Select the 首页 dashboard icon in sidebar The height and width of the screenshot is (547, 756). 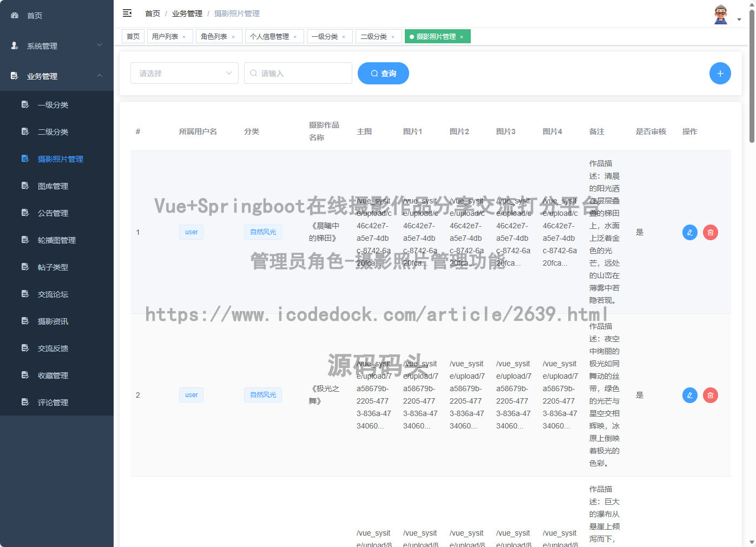pos(14,15)
